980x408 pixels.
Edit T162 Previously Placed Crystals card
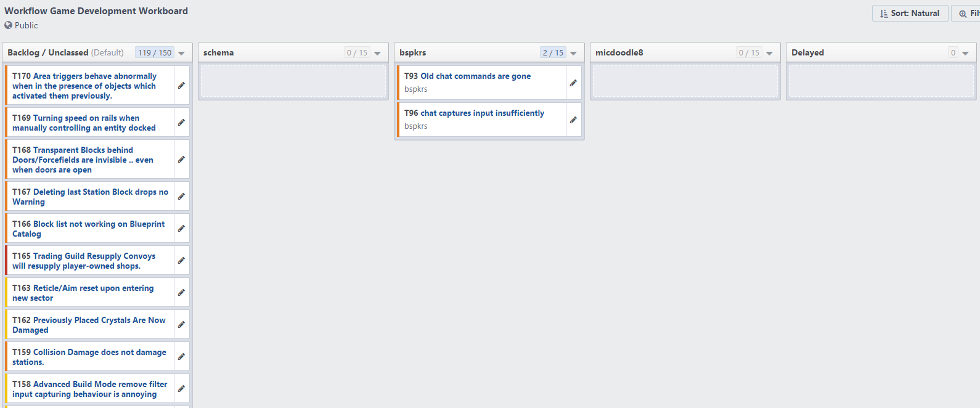pyautogui.click(x=181, y=325)
